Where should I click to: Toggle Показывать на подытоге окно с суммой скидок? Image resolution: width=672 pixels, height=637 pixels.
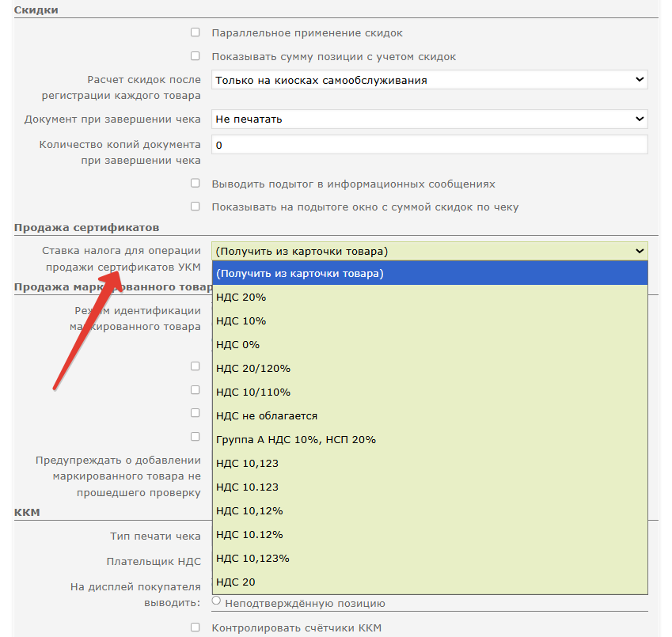[x=195, y=207]
